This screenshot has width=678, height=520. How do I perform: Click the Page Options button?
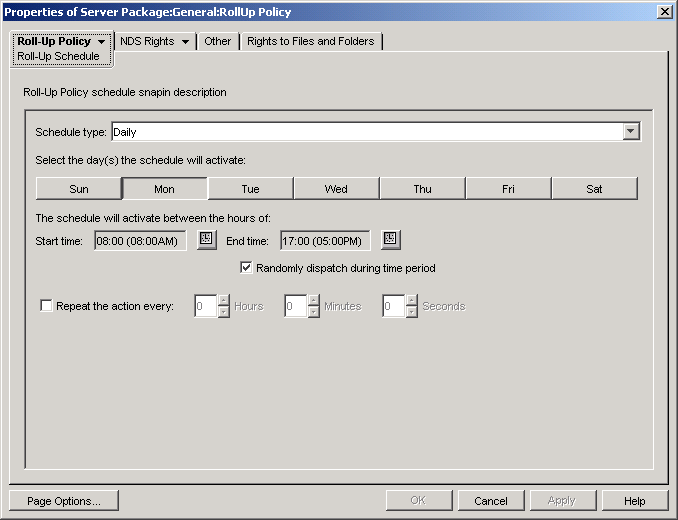pos(64,501)
